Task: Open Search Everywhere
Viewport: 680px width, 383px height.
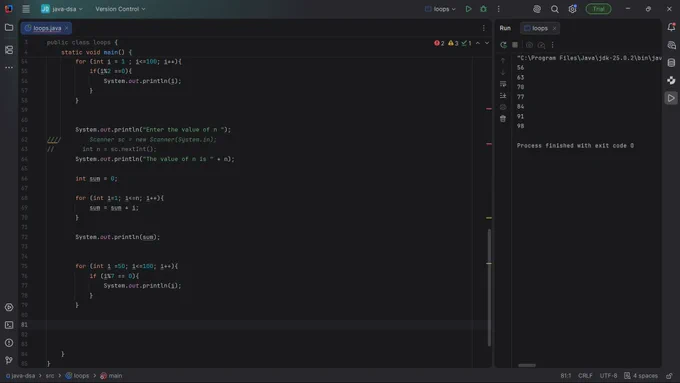Action: click(x=555, y=9)
